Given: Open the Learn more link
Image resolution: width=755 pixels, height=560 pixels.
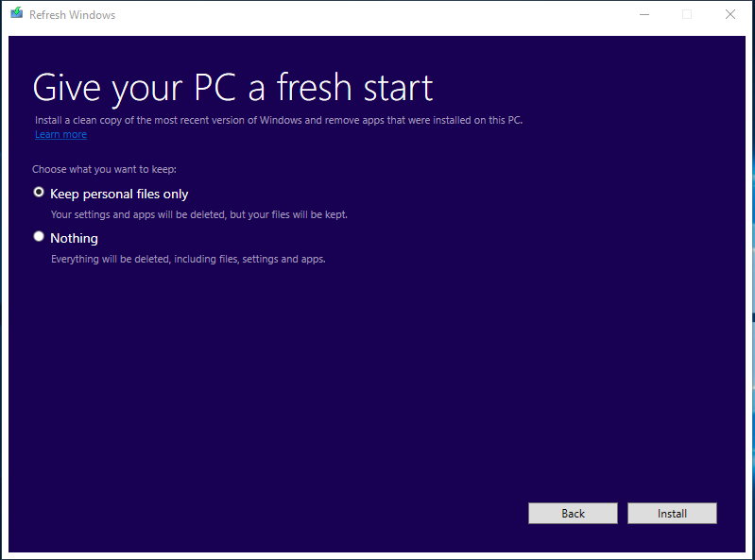Looking at the screenshot, I should [60, 134].
